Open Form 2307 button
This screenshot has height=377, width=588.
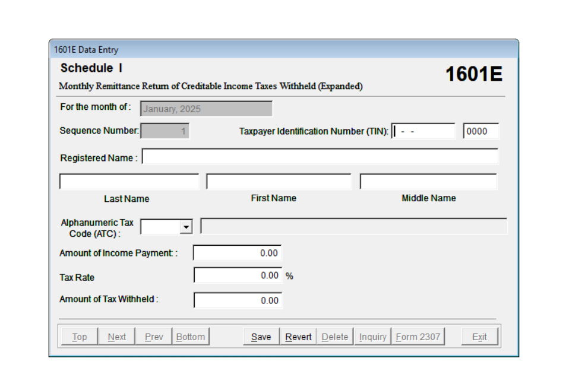pyautogui.click(x=418, y=337)
